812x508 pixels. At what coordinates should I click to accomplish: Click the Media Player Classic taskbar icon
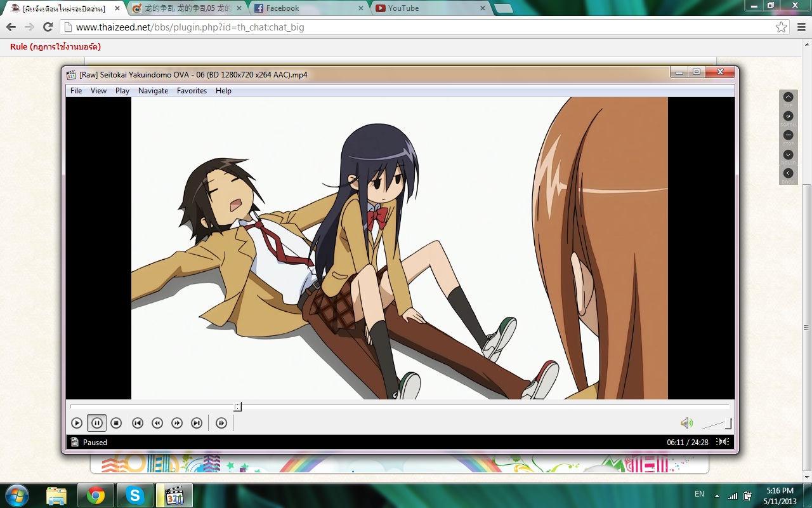[x=174, y=495]
